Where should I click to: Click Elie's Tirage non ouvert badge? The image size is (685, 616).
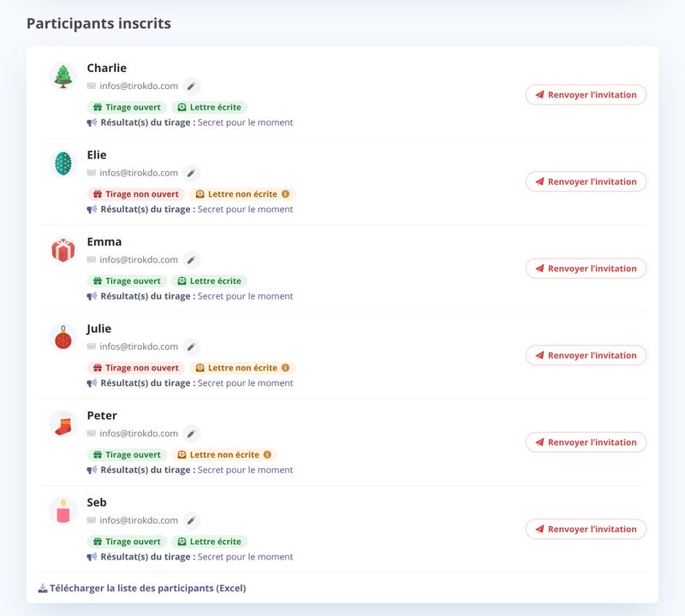click(x=136, y=194)
